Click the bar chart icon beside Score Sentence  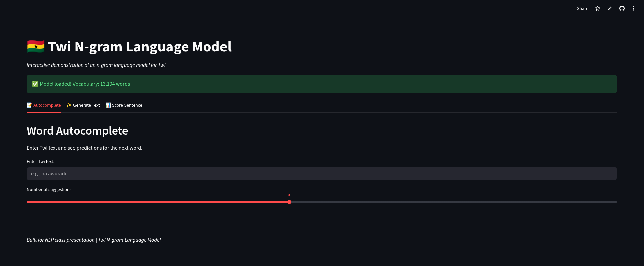[108, 105]
